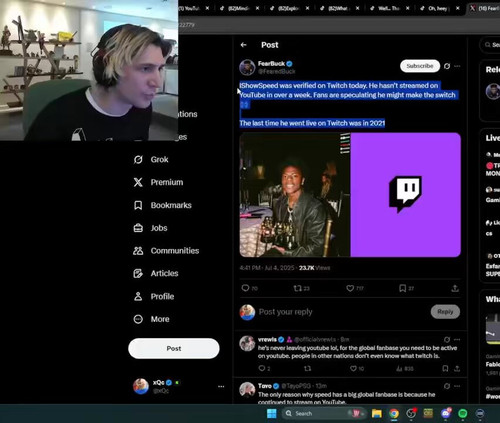
Task: Open File Explorer from taskbar
Action: click(x=377, y=414)
